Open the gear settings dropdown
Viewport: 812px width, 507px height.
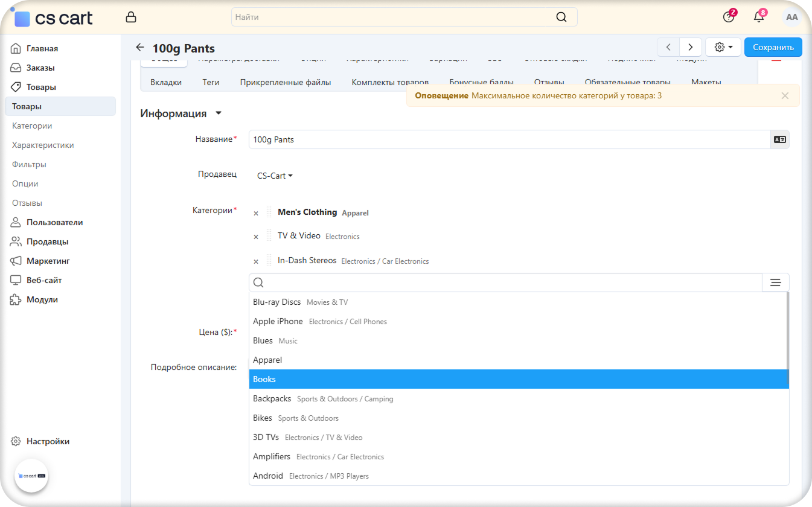[723, 47]
